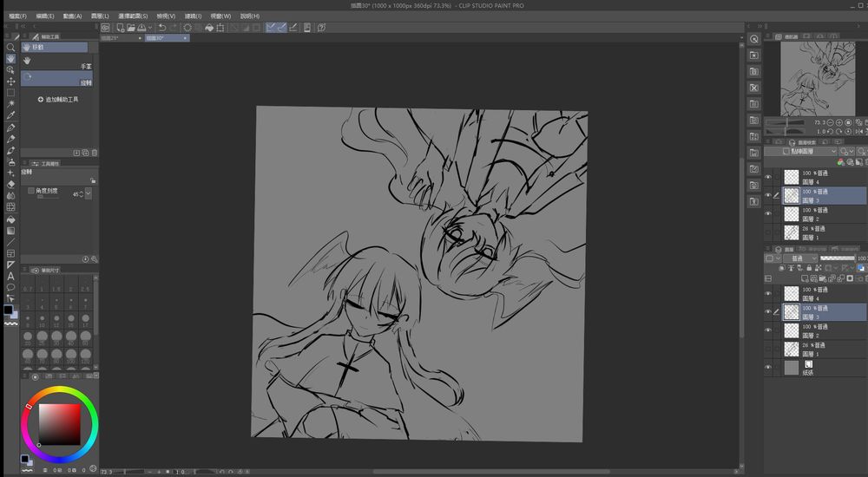
Task: Select the Move/hand tool in the toolbox
Action: pos(10,59)
